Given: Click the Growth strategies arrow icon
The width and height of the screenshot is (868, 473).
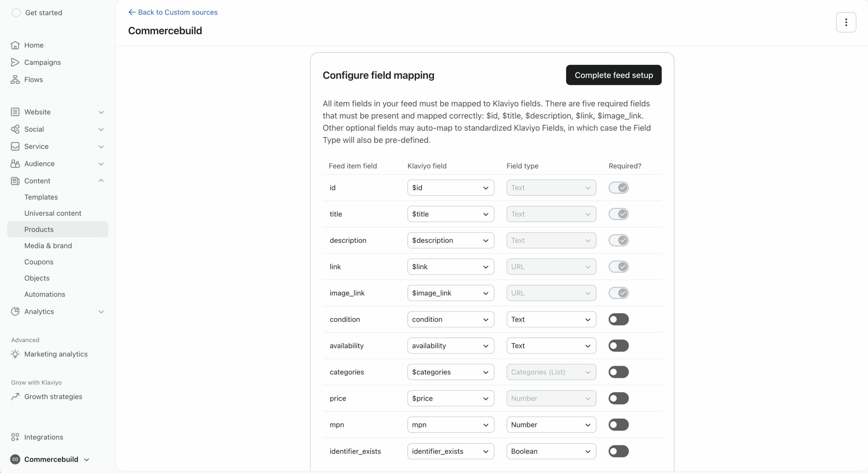Looking at the screenshot, I should click(15, 397).
